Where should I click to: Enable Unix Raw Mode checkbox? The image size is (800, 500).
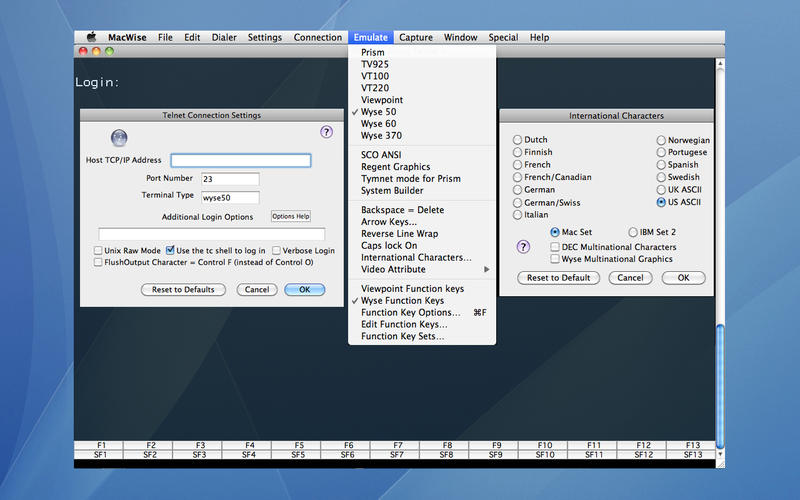click(98, 251)
